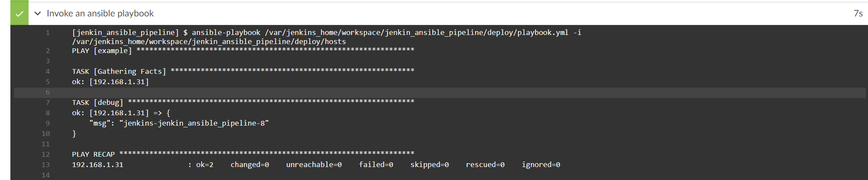Click the green success checkmark icon
This screenshot has width=868, height=180.
[19, 14]
